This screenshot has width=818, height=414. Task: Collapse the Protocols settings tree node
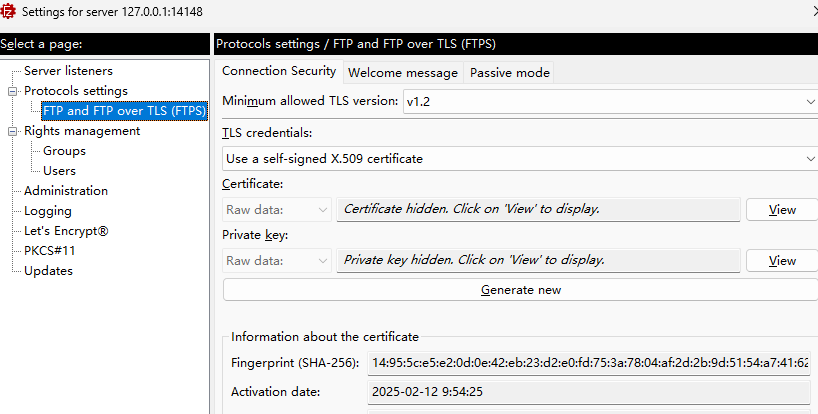13,91
